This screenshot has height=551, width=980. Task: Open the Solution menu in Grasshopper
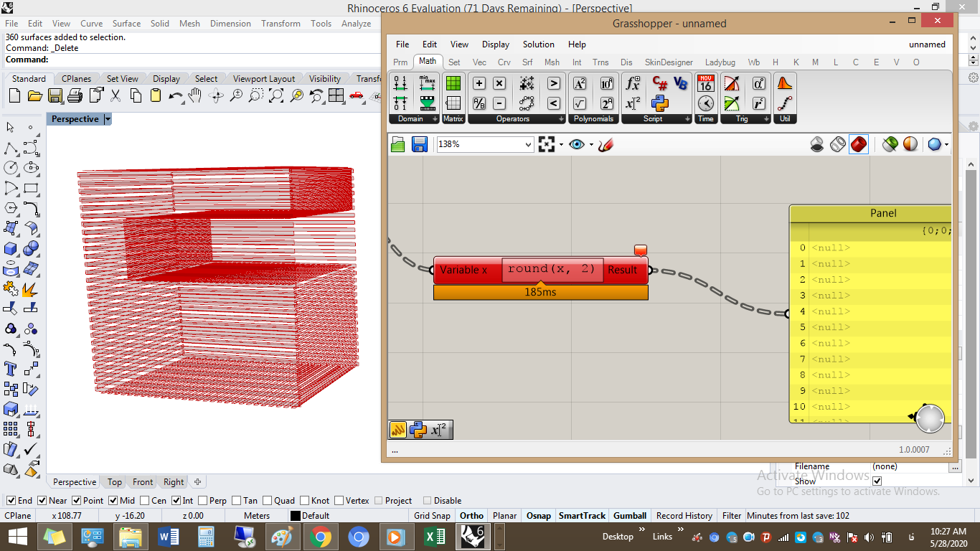538,44
